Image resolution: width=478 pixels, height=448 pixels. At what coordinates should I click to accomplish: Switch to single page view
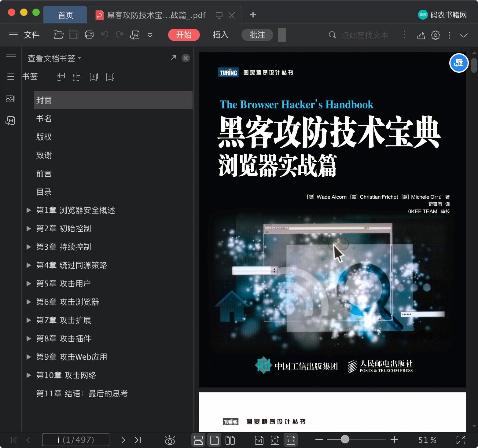tap(215, 440)
